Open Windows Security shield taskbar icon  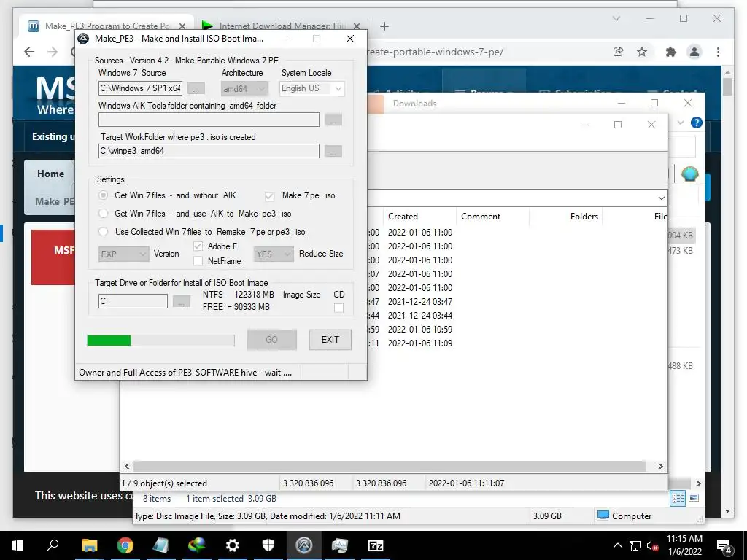(268, 545)
